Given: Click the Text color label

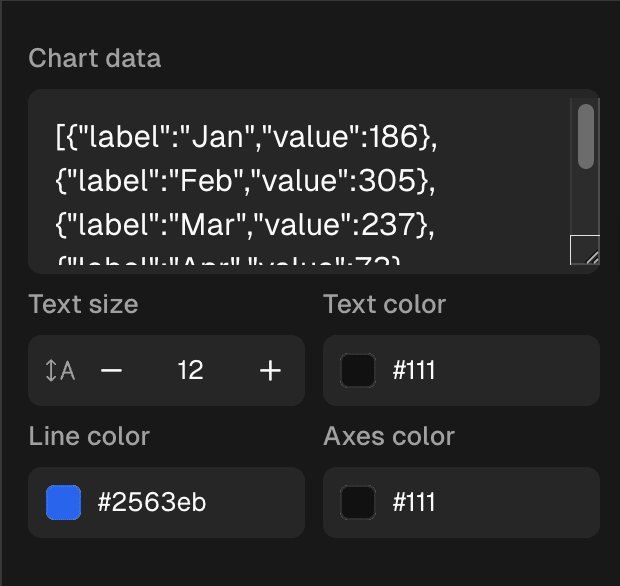Looking at the screenshot, I should [385, 304].
